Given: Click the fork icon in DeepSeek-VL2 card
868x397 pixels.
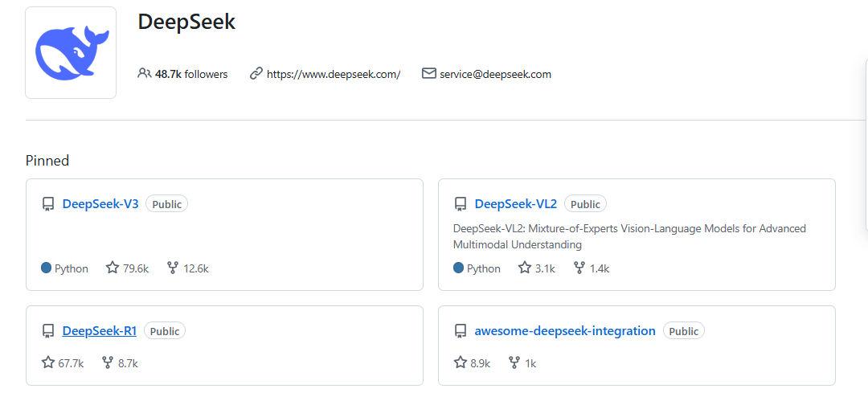Looking at the screenshot, I should point(579,268).
